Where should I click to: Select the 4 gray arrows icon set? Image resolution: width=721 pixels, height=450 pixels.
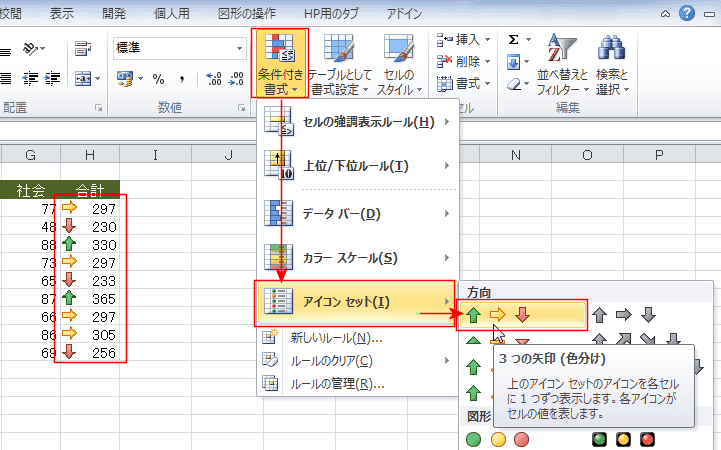tap(636, 339)
